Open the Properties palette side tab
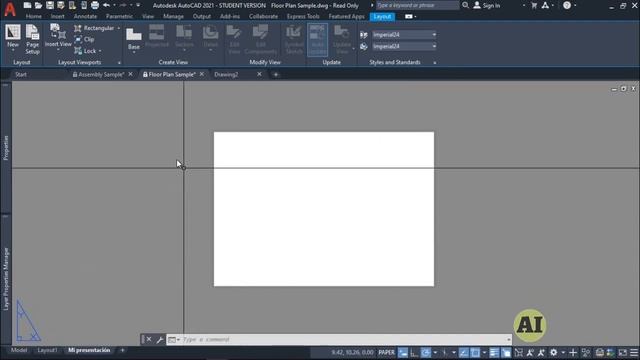 (6, 147)
